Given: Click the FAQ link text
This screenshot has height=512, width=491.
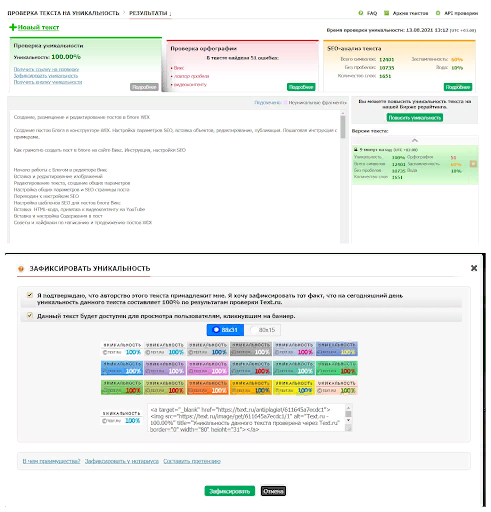Looking at the screenshot, I should point(372,13).
